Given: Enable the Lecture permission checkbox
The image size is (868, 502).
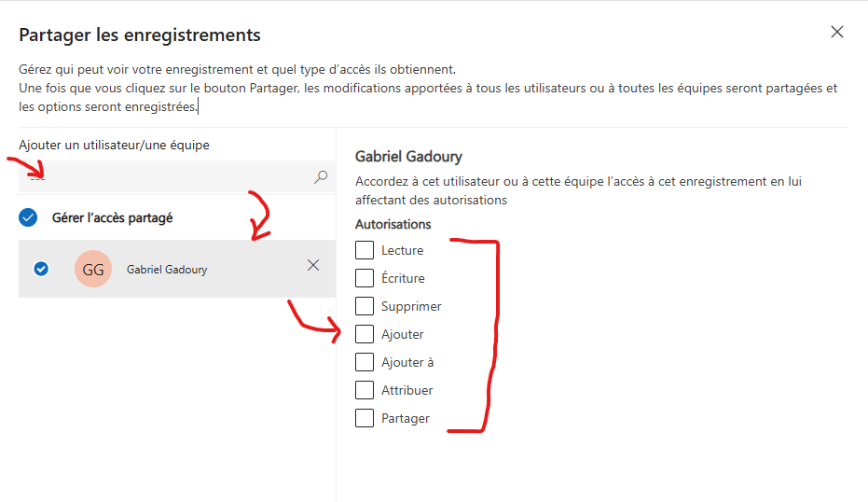Looking at the screenshot, I should pos(365,250).
